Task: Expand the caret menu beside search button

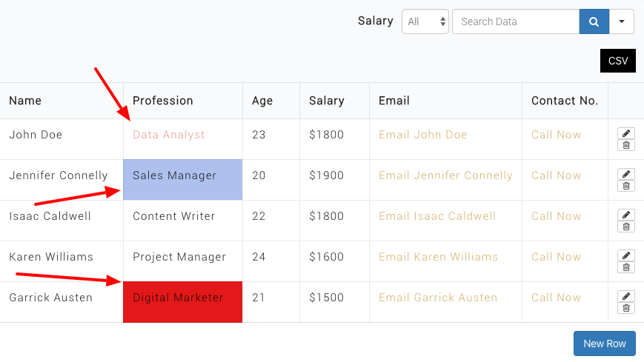Action: [x=622, y=21]
